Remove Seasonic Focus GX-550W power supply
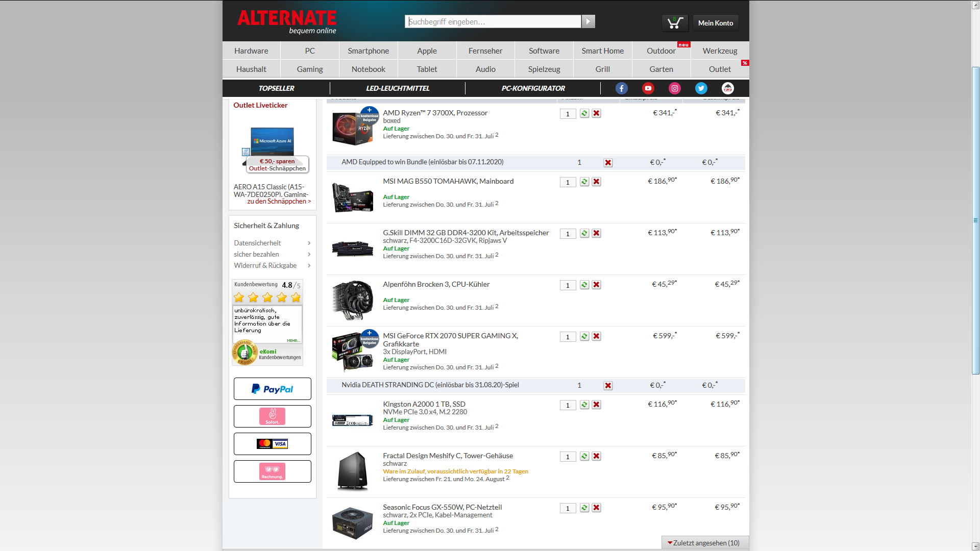The height and width of the screenshot is (551, 980). 596,508
